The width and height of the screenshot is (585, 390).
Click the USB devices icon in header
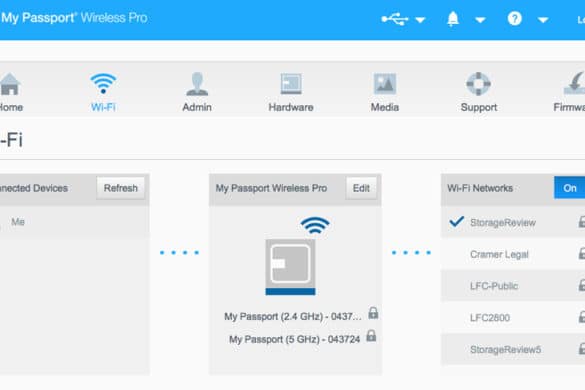point(395,19)
